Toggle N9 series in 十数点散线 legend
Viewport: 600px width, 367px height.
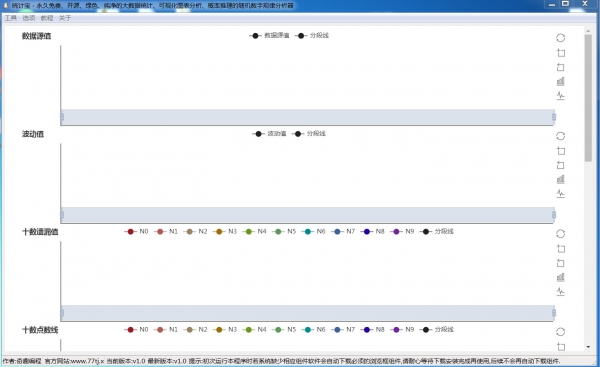tap(403, 329)
